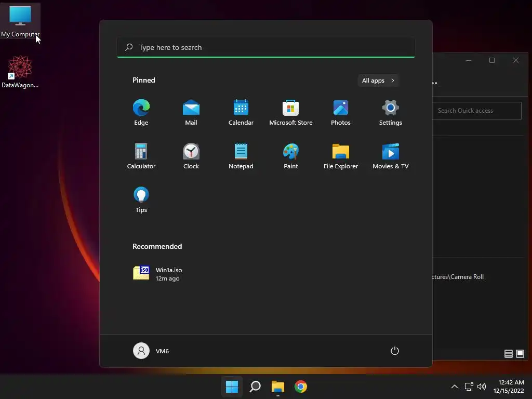The height and width of the screenshot is (399, 532).
Task: Open File Explorer from pinned apps
Action: pos(341,156)
